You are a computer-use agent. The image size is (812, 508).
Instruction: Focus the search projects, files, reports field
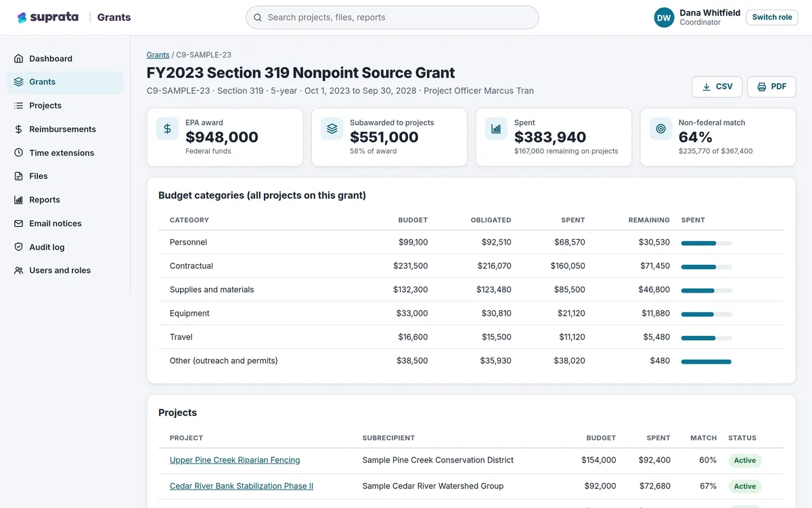(392, 18)
